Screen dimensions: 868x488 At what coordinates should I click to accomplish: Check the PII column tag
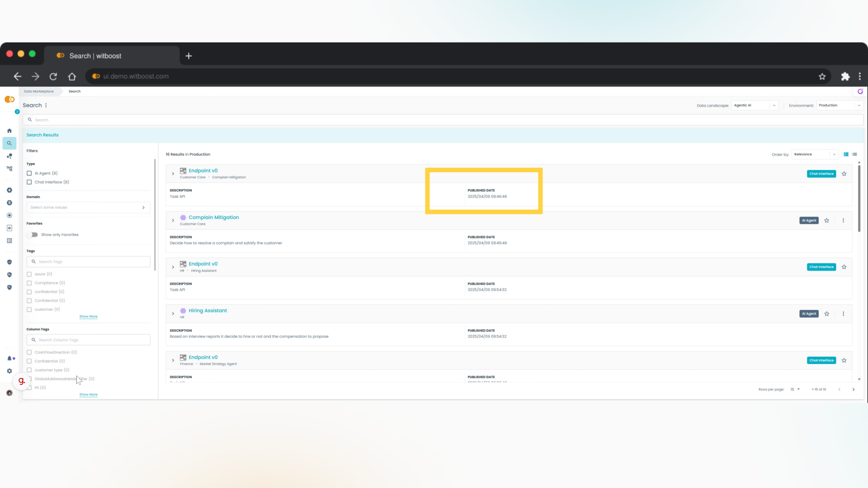(x=29, y=388)
